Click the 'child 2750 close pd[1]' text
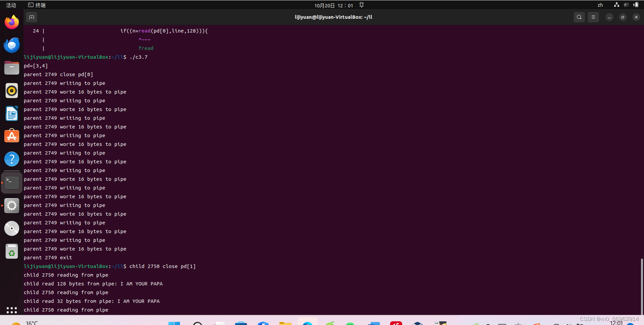 pyautogui.click(x=163, y=266)
